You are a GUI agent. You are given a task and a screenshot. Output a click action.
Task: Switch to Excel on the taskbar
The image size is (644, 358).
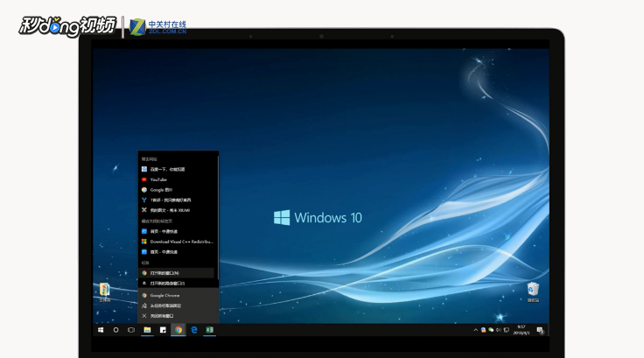click(209, 330)
